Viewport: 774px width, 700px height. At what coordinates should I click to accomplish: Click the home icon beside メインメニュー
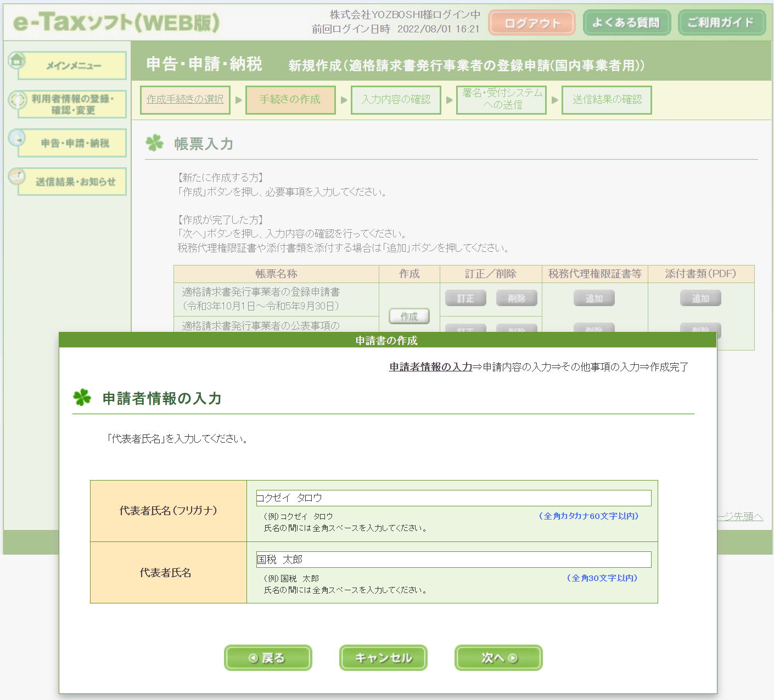(x=16, y=60)
